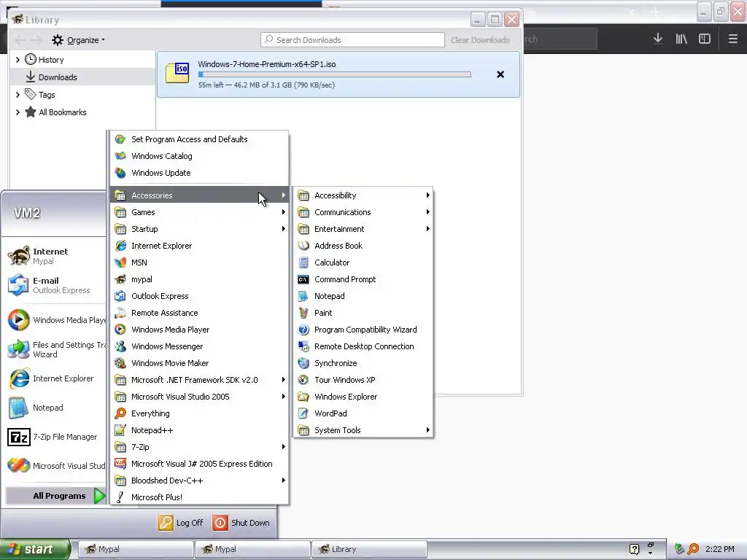Launch Program Compatibility Wizard

tap(363, 330)
